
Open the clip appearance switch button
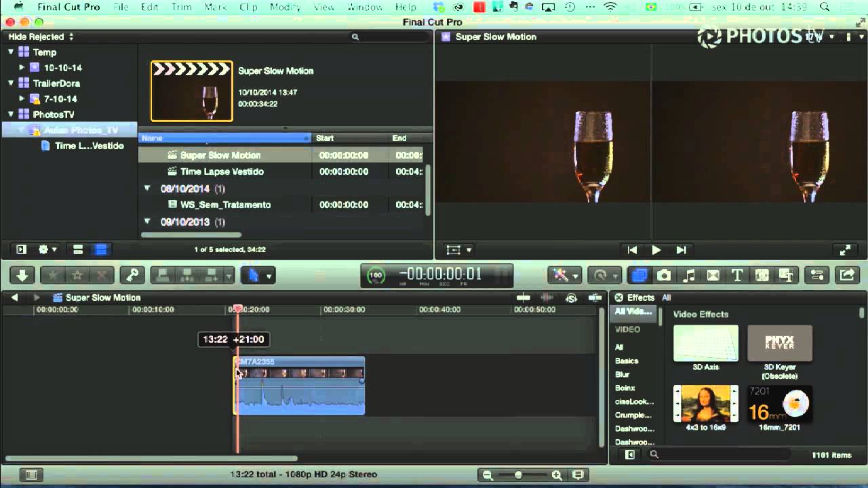tap(578, 475)
